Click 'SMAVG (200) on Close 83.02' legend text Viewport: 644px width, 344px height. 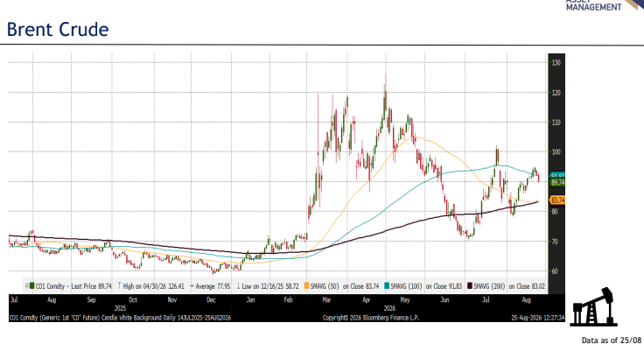510,286
